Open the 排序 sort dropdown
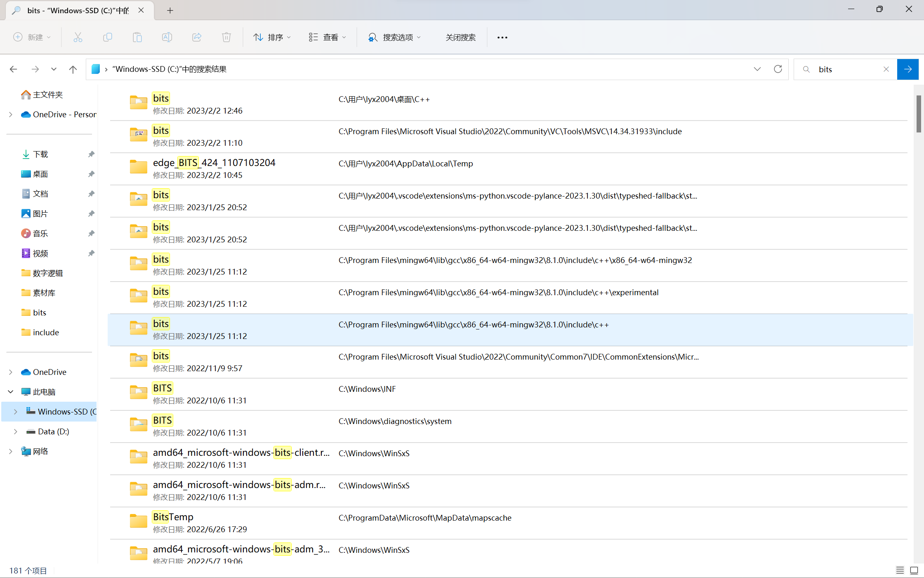The image size is (924, 578). tap(272, 37)
